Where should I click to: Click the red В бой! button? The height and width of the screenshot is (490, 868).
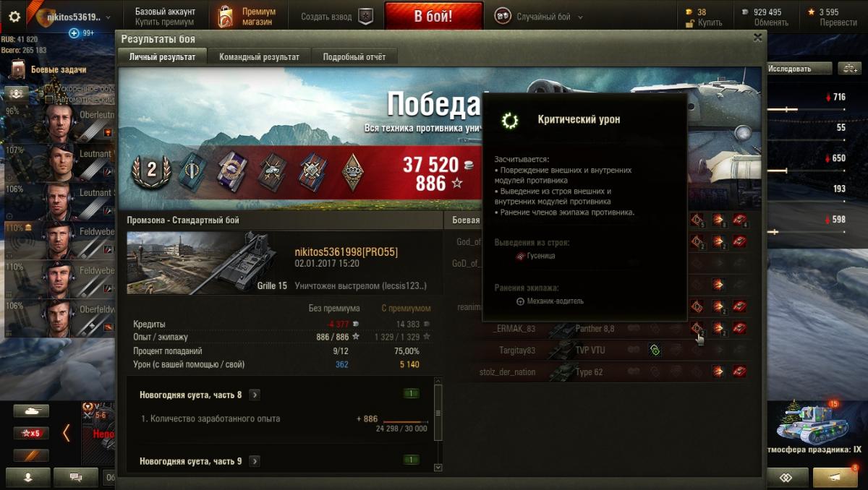(x=434, y=16)
